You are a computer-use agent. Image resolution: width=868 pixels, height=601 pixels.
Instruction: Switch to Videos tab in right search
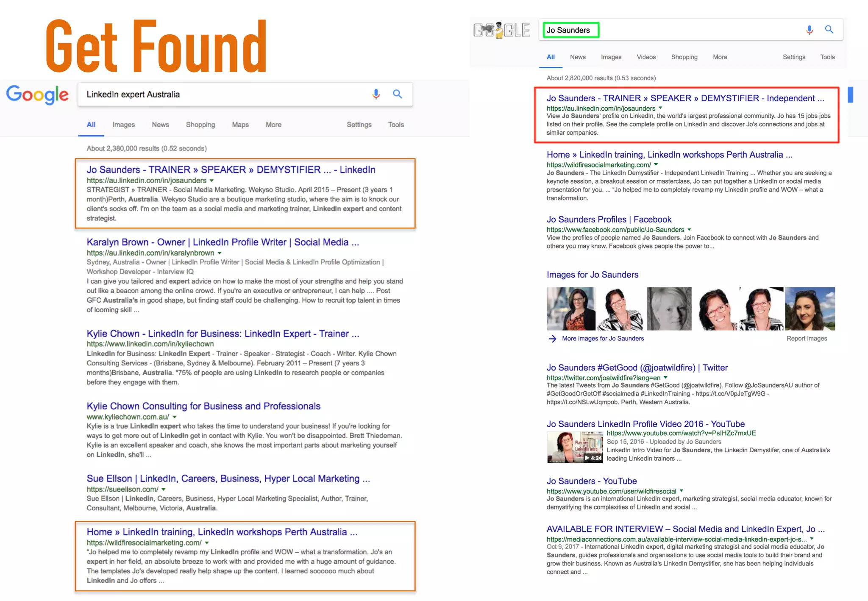point(646,57)
